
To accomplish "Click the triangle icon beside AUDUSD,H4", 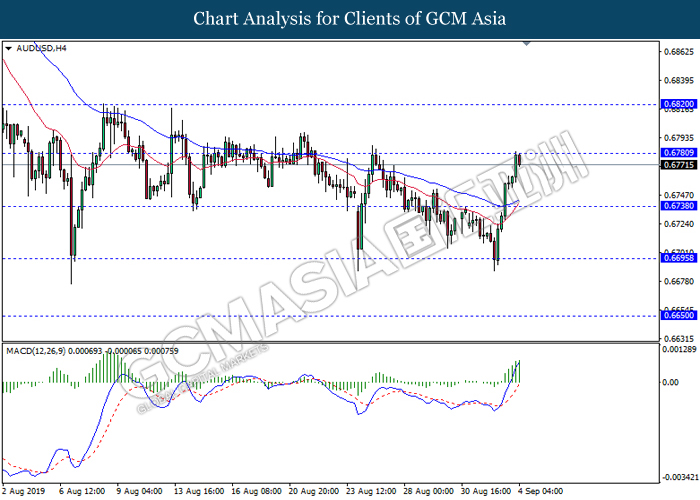I will tap(9, 47).
